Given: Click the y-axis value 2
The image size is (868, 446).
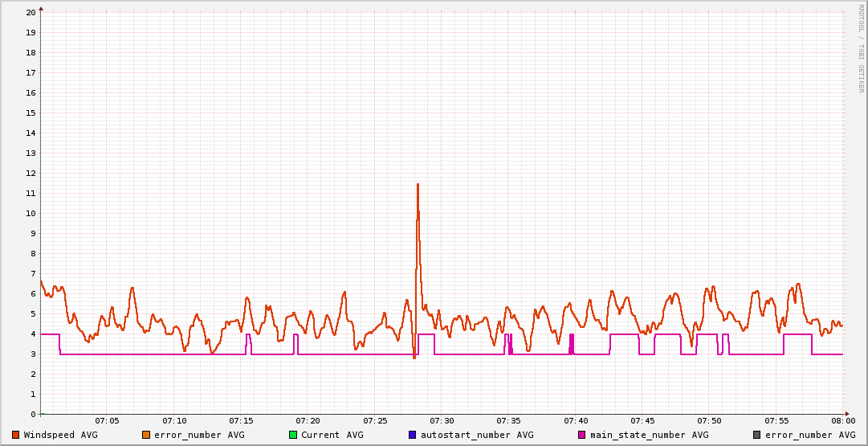Looking at the screenshot, I should coord(33,374).
